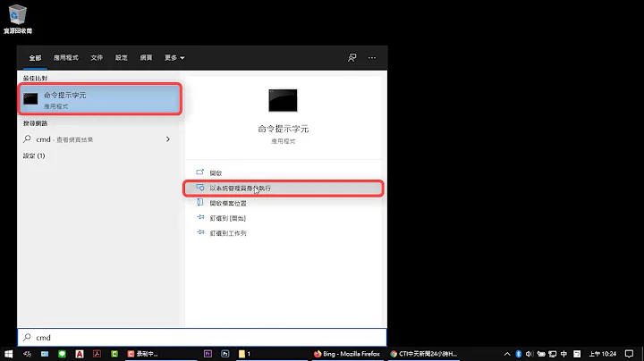Open the search panel three-dots options
Image resolution: width=644 pixels, height=361 pixels.
click(x=372, y=58)
